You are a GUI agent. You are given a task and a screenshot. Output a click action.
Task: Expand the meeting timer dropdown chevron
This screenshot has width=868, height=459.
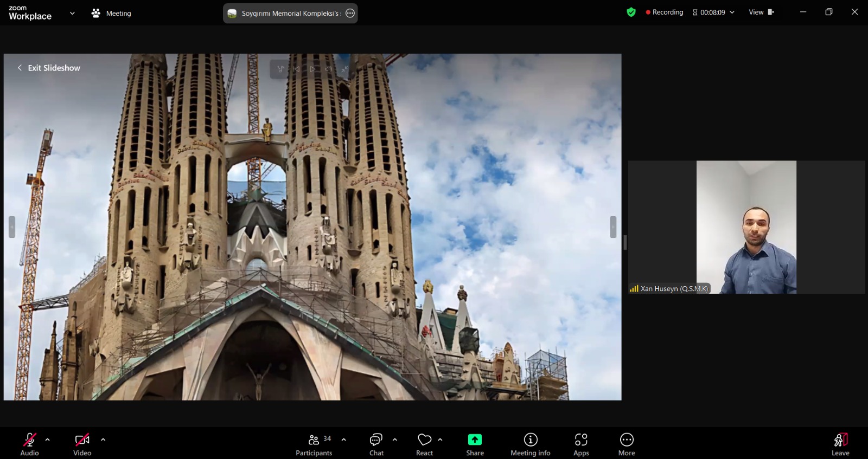pos(732,12)
